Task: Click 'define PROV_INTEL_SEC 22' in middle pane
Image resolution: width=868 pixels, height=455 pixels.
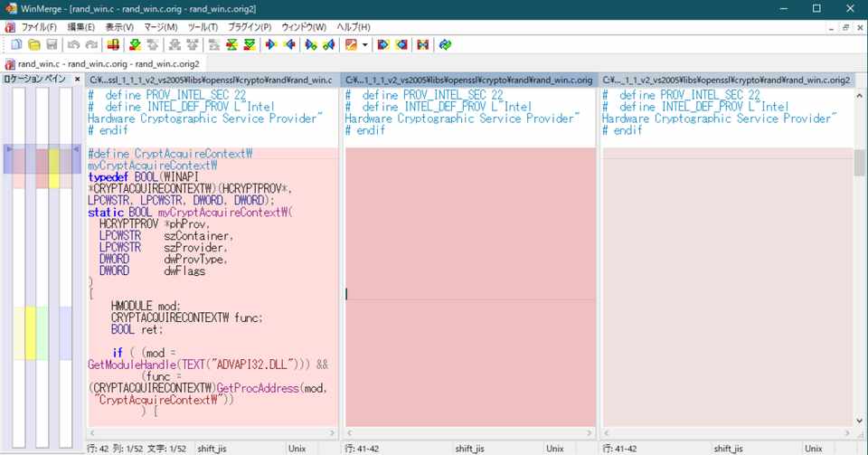Action: (432, 95)
